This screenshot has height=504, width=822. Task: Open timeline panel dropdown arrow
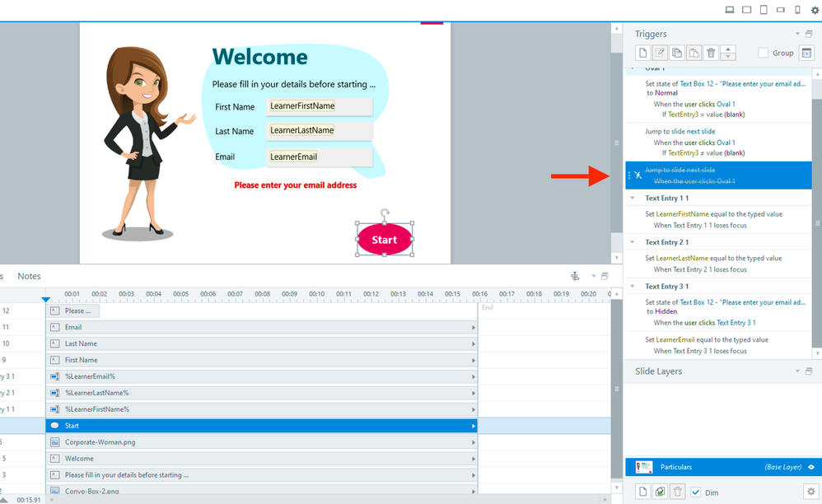(593, 276)
